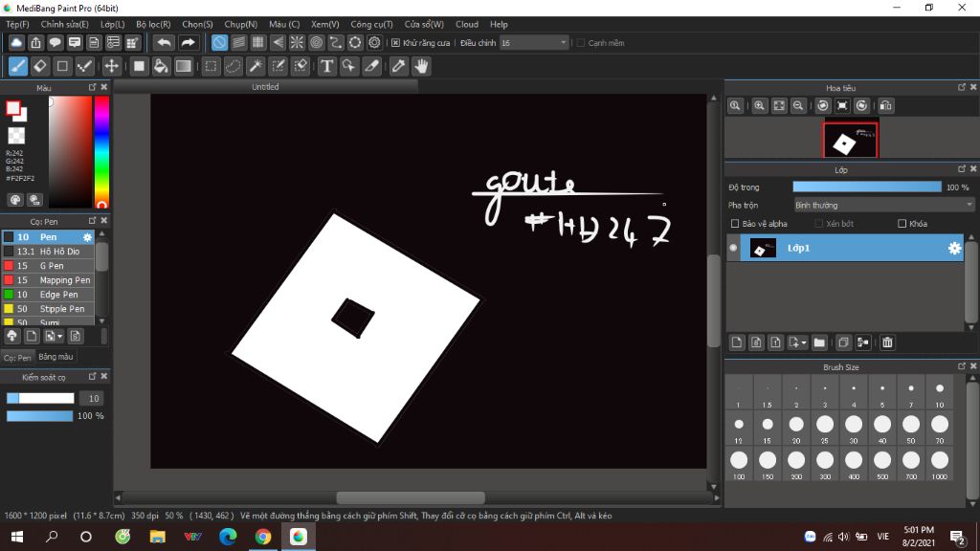Select Mapping Pen brush

[x=48, y=280]
